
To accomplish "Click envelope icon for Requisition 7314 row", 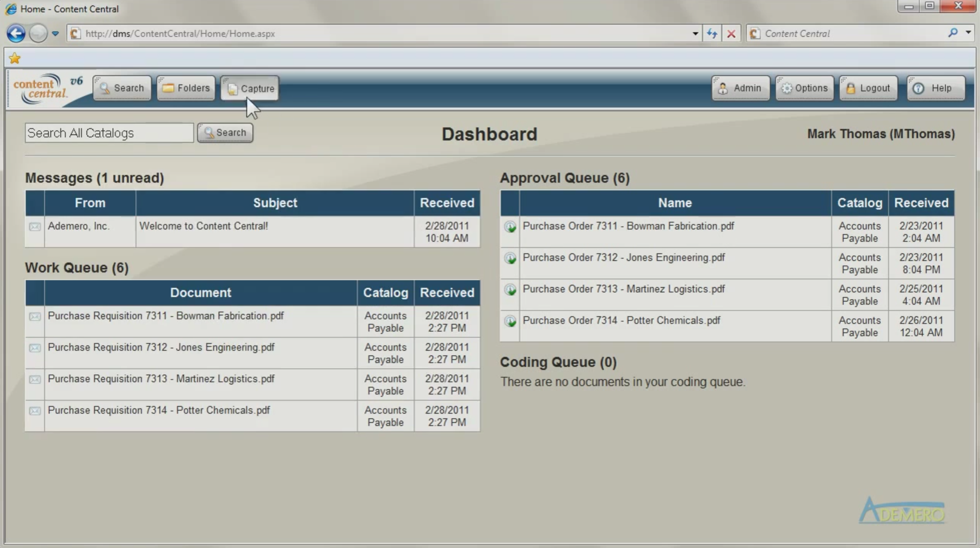I will (x=35, y=411).
